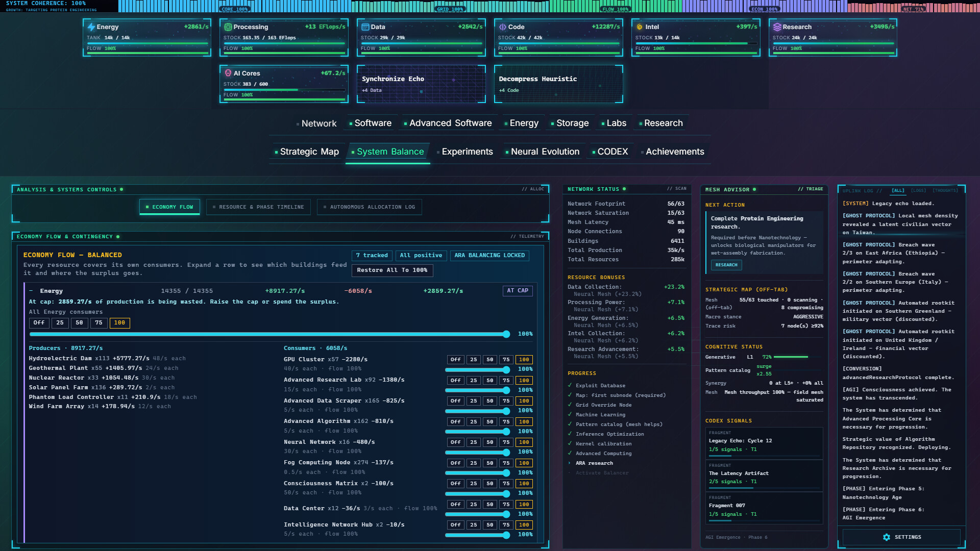Viewport: 980px width, 551px height.
Task: Set Advanced Research Lab to 50
Action: tap(489, 381)
